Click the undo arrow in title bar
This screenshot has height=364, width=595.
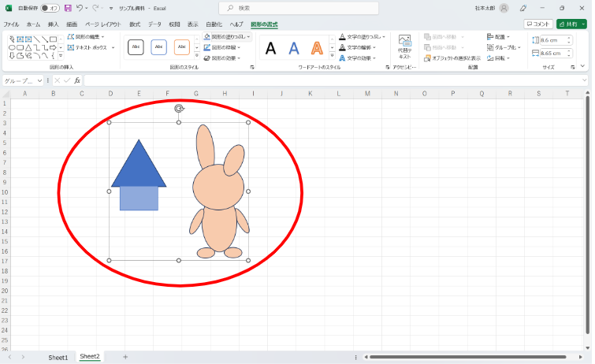pyautogui.click(x=80, y=8)
